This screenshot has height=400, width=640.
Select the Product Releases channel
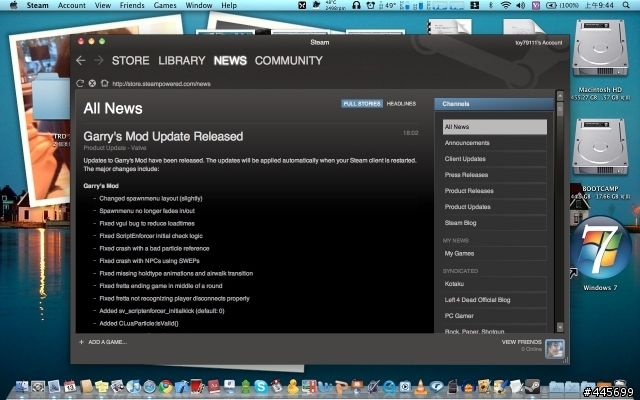(x=495, y=191)
